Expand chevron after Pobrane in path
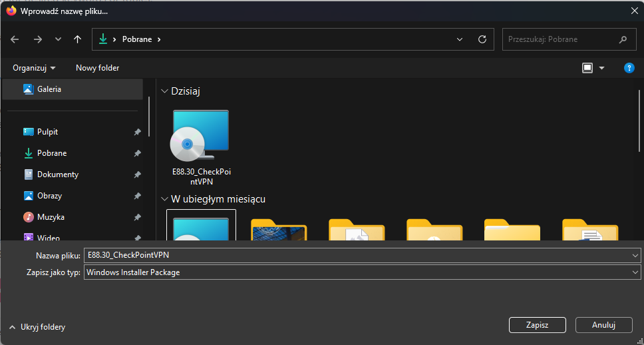644x345 pixels. [160, 39]
